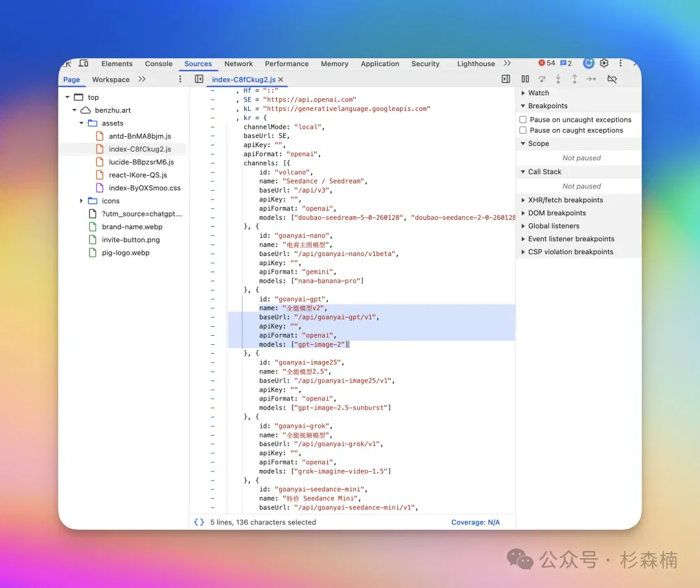Hide the navigator sidebar
This screenshot has height=588, width=700.
pos(199,79)
